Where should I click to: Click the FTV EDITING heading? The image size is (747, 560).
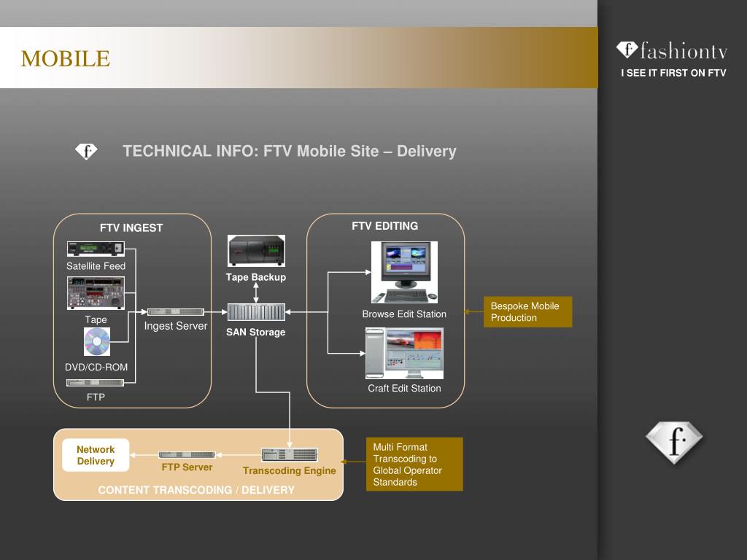(x=385, y=226)
